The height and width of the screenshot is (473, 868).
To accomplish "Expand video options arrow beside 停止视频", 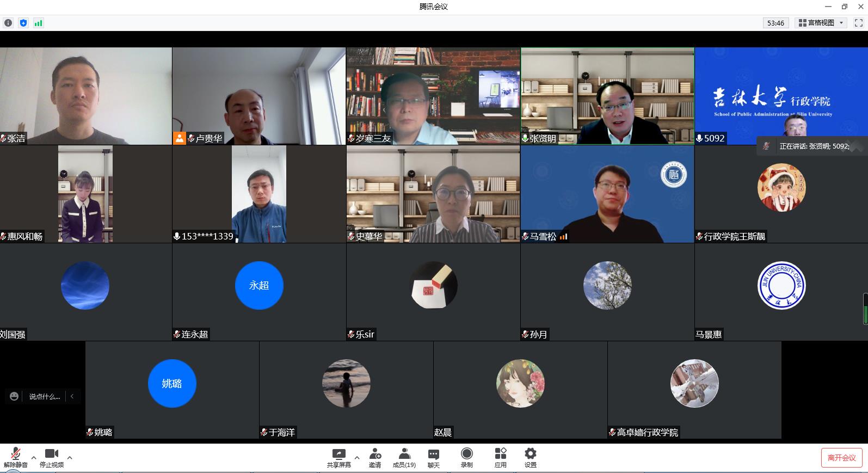I will tap(70, 458).
